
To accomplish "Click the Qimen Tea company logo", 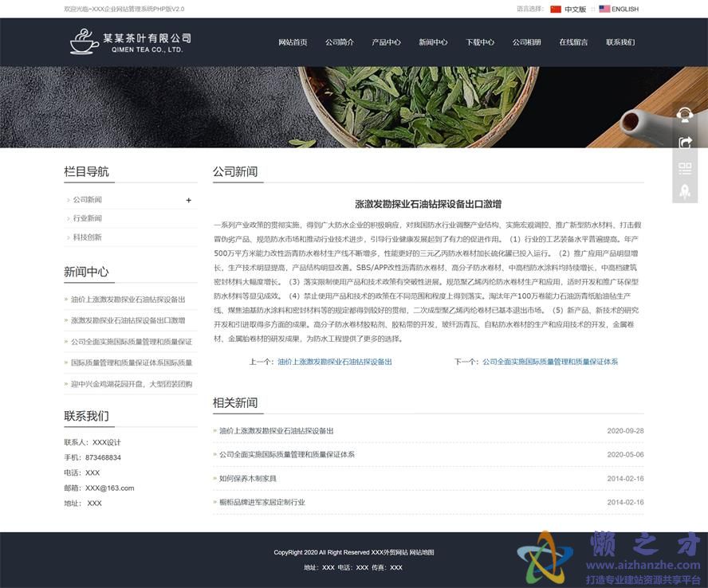I will [131, 42].
